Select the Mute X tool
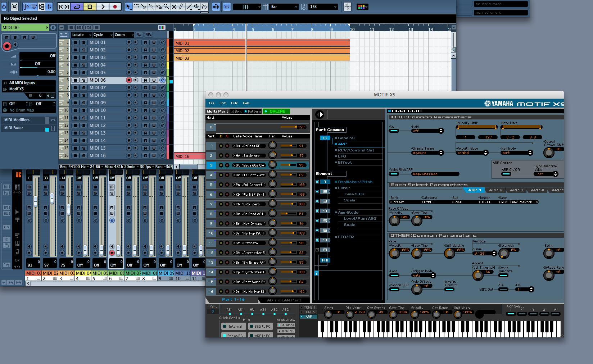Image resolution: width=593 pixels, height=364 pixels. pyautogui.click(x=174, y=6)
